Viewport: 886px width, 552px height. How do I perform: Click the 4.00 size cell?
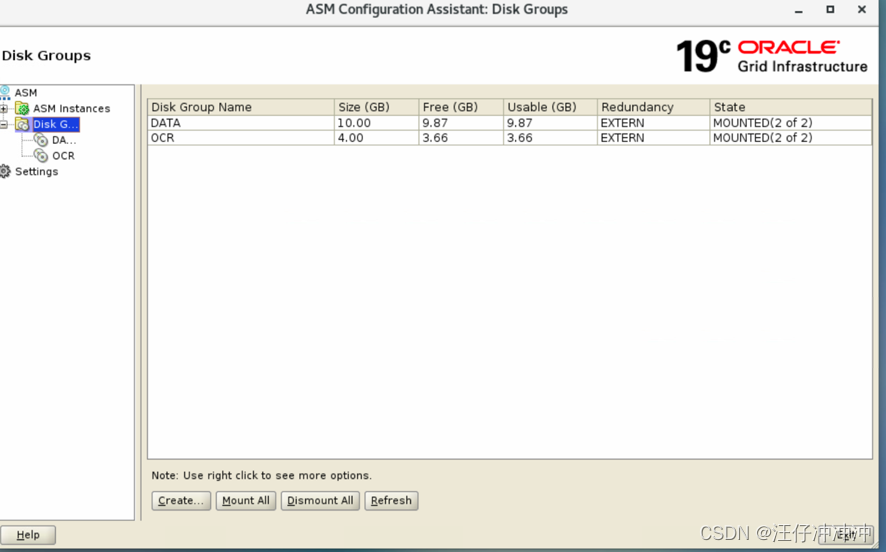376,138
